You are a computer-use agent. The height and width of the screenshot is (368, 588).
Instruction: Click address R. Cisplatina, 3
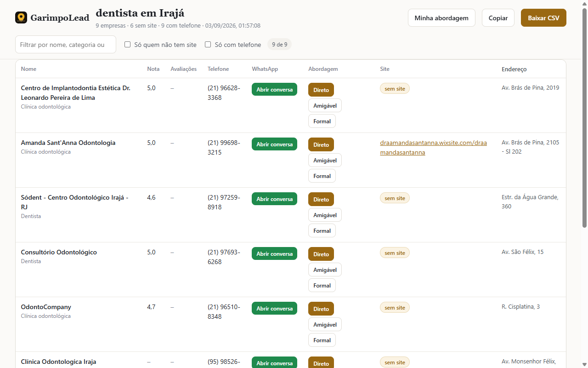click(x=520, y=306)
